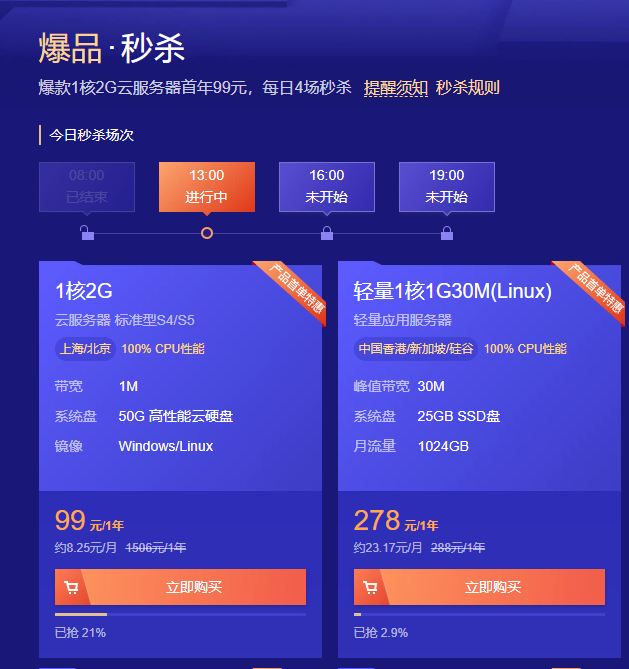This screenshot has width=629, height=669.
Task: Click the cart icon on the 轻量1核1G30M buy button
Action: [x=370, y=588]
